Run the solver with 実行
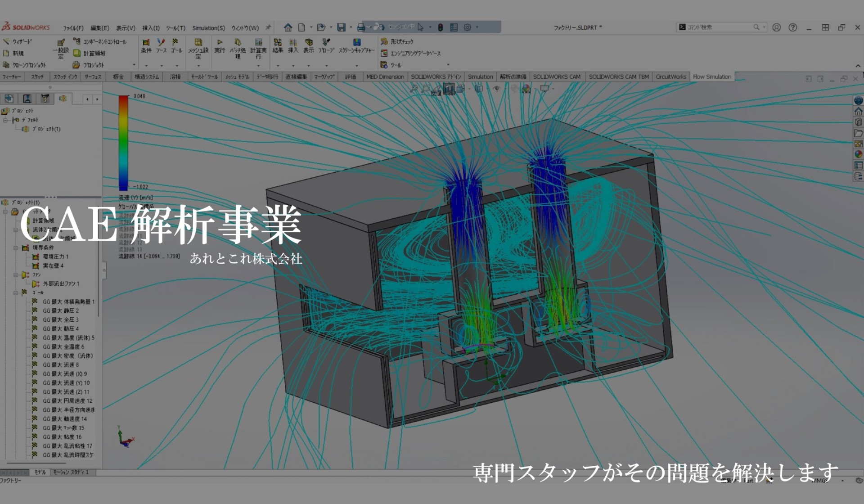This screenshot has height=504, width=864. coord(220,45)
